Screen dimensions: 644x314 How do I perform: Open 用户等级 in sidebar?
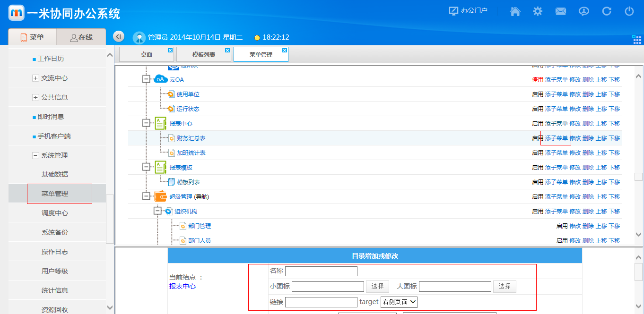[55, 271]
